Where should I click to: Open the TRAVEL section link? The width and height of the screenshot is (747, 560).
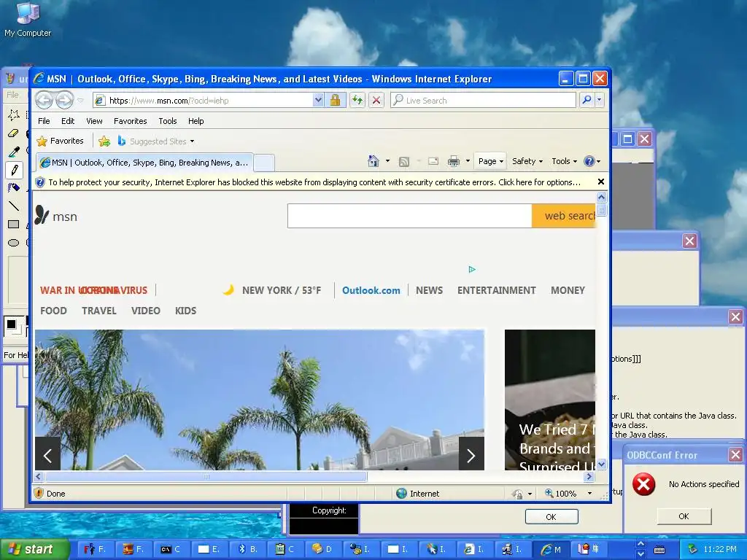pyautogui.click(x=99, y=311)
